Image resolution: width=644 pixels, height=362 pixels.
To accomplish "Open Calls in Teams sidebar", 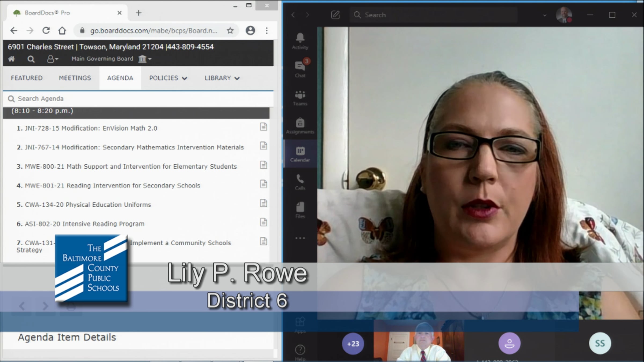I will coord(300,182).
